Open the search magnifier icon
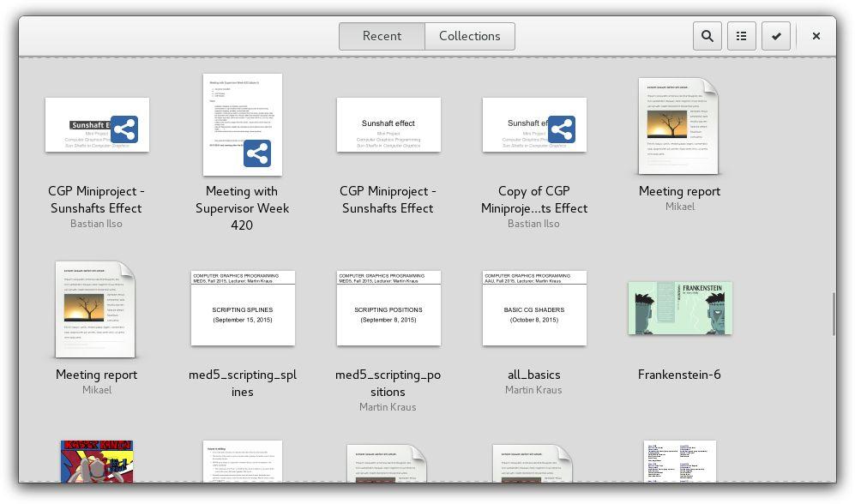This screenshot has width=855, height=504. point(707,36)
